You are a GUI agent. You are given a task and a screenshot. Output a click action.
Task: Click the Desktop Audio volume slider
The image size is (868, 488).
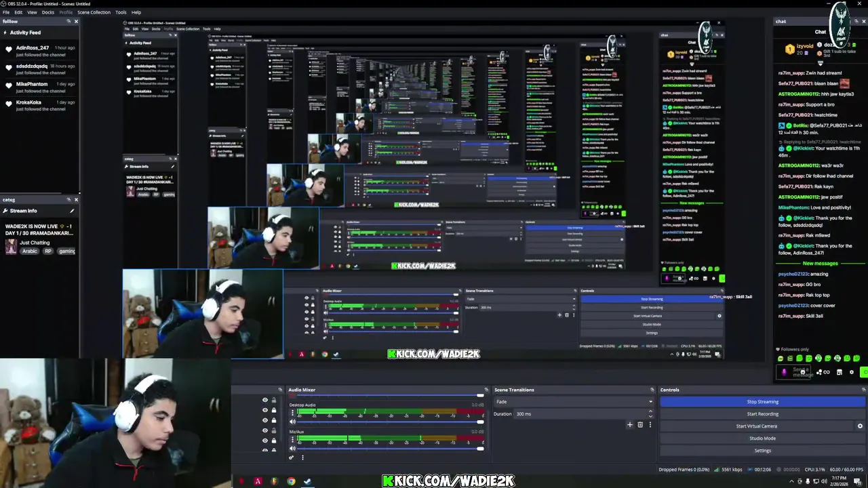(390, 422)
